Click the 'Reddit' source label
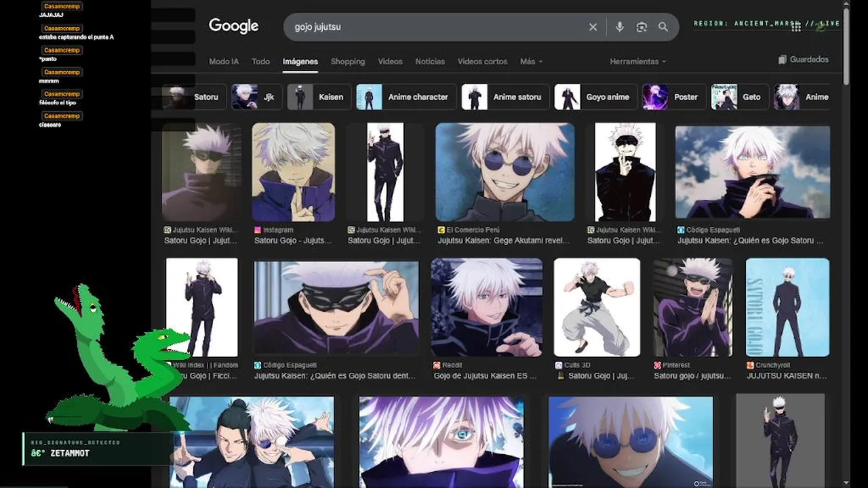 452,365
